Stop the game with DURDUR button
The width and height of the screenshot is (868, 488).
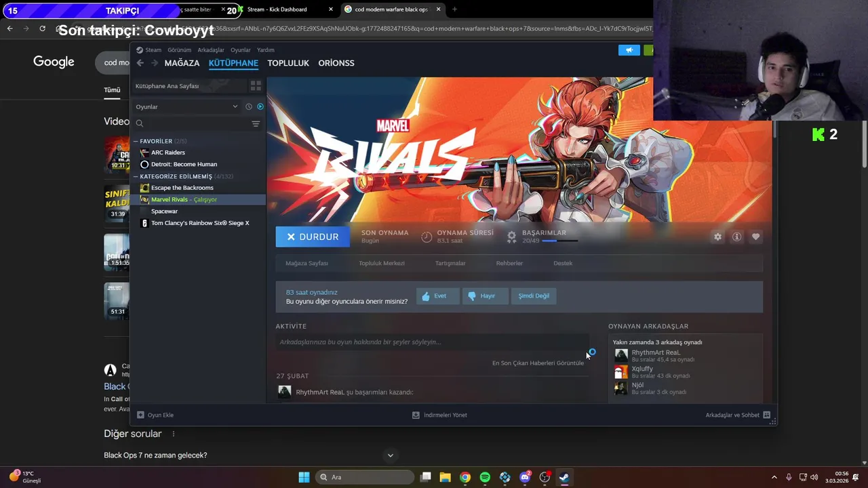pos(312,237)
